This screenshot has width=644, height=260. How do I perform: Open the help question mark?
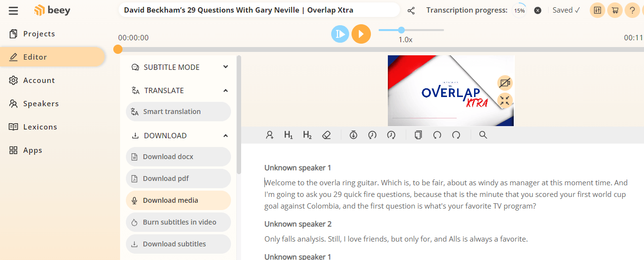632,10
